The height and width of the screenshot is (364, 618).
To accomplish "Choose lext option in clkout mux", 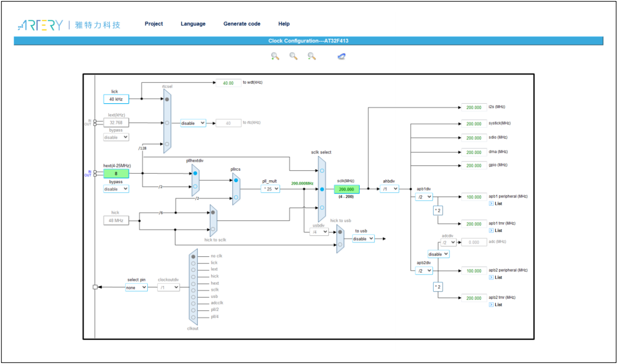I will (193, 270).
